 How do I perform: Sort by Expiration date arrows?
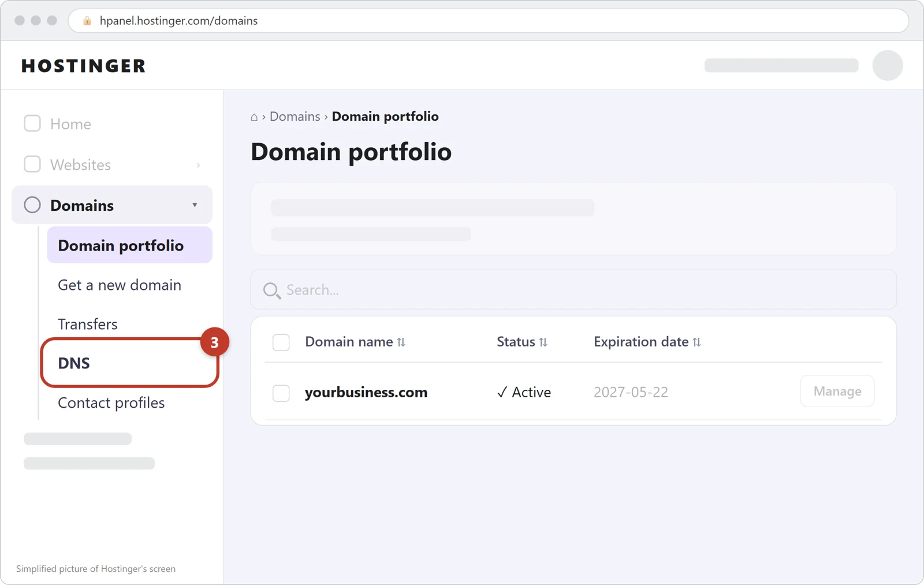697,342
